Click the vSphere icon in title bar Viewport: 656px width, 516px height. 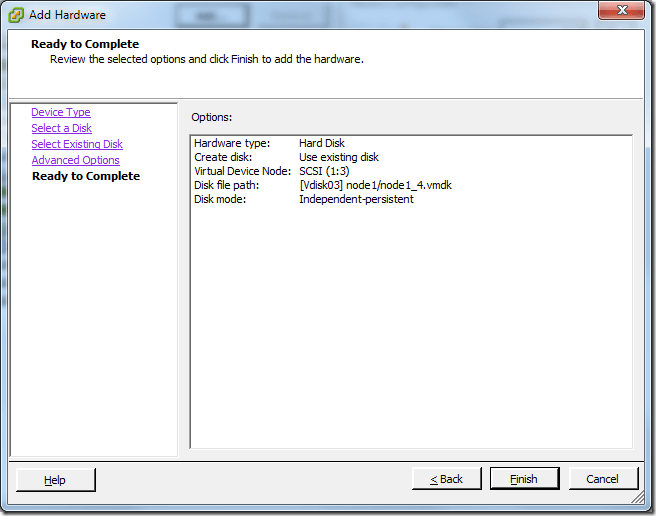coord(16,15)
